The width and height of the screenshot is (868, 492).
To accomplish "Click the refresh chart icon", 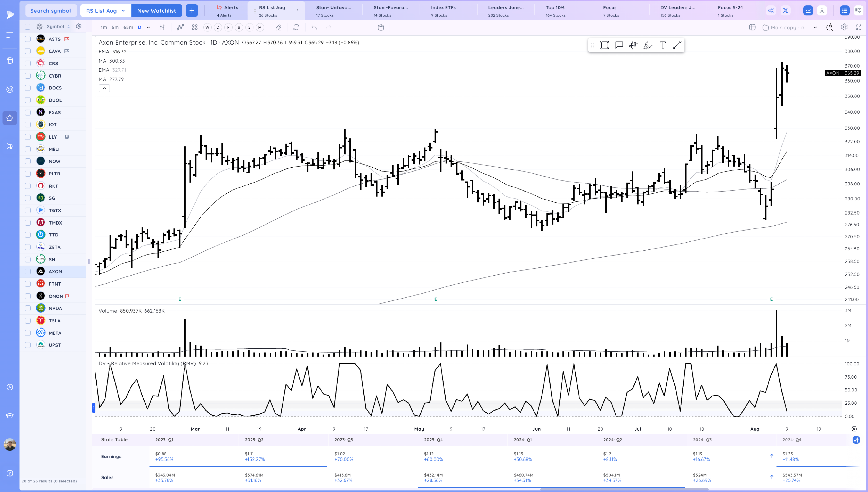I will click(296, 27).
